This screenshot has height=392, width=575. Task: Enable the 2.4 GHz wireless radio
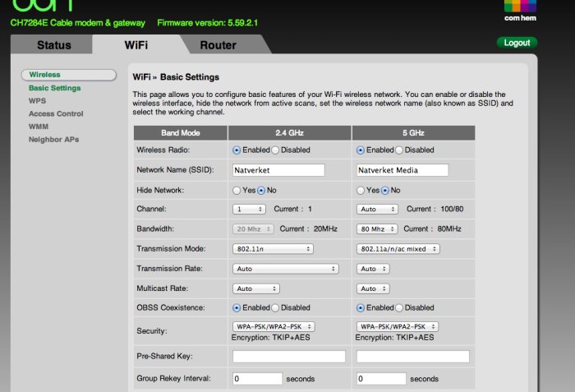point(237,150)
